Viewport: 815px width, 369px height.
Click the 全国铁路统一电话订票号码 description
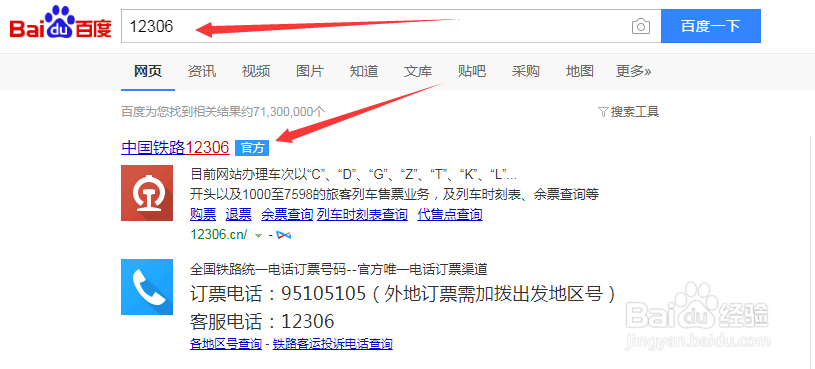(338, 269)
